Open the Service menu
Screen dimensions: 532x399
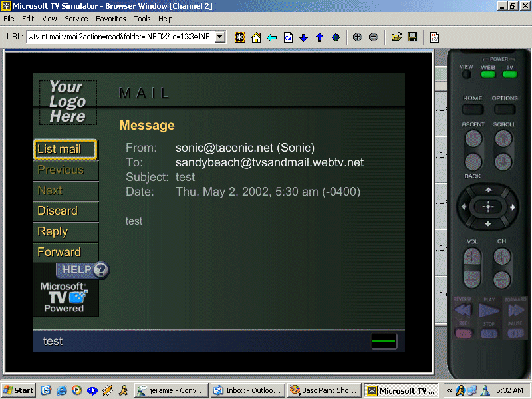76,19
